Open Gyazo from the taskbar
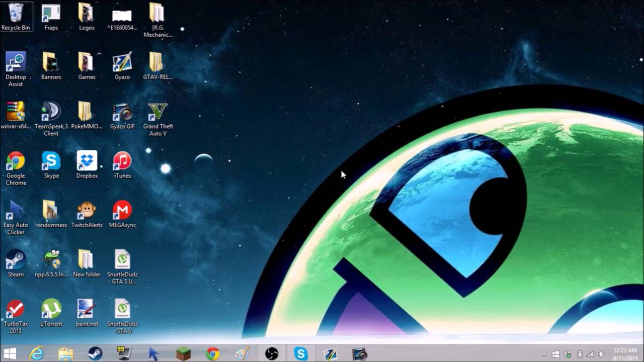The image size is (644, 362). (x=331, y=353)
